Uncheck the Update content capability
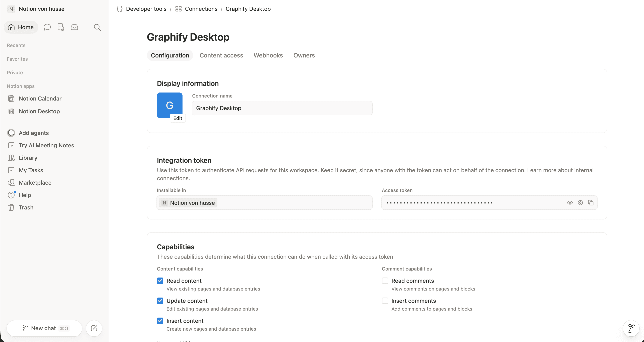The width and height of the screenshot is (644, 342). coord(160,301)
